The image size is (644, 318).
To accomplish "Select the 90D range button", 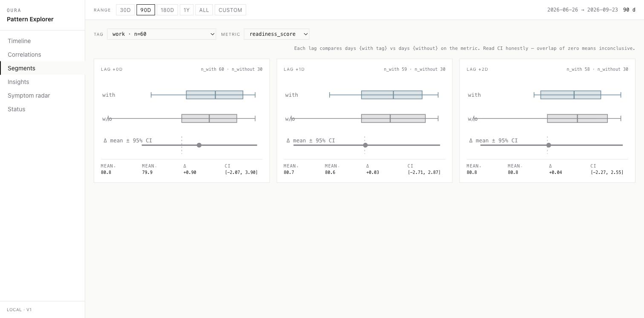I will point(146,10).
